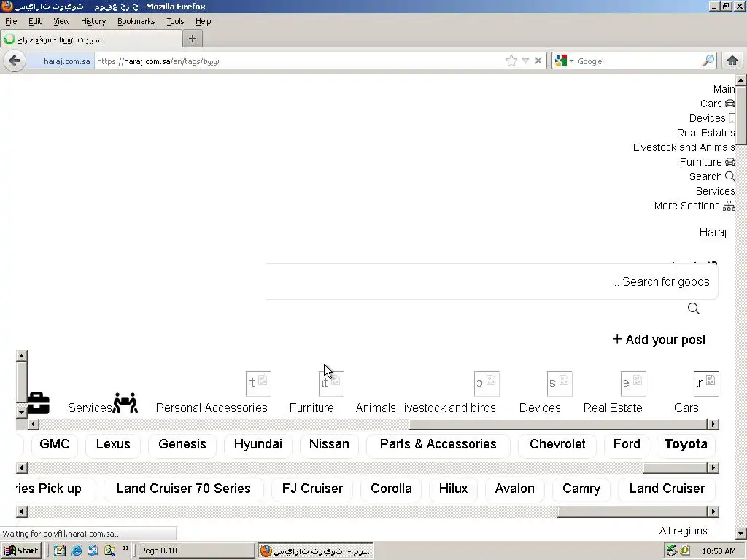Open the Bookmarks menu
The height and width of the screenshot is (560, 747).
click(x=136, y=21)
